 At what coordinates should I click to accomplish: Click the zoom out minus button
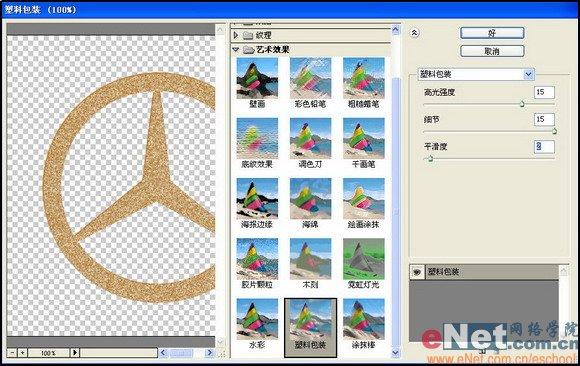coord(13,353)
